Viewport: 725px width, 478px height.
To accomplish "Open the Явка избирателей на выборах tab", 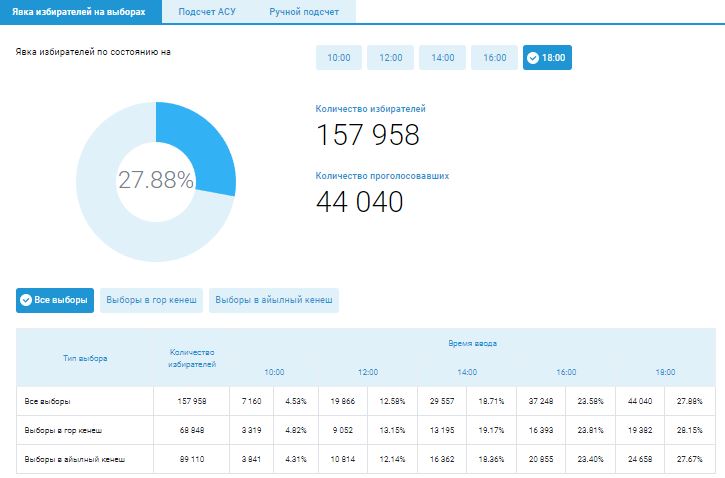I will point(79,12).
